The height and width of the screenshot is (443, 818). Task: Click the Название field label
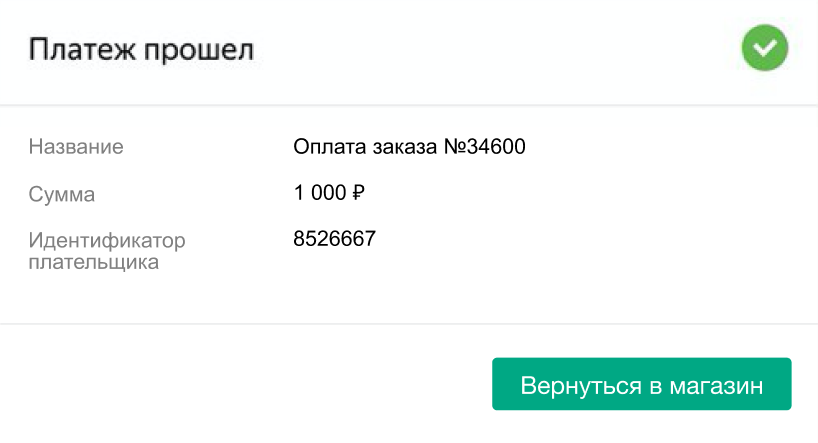coord(76,147)
